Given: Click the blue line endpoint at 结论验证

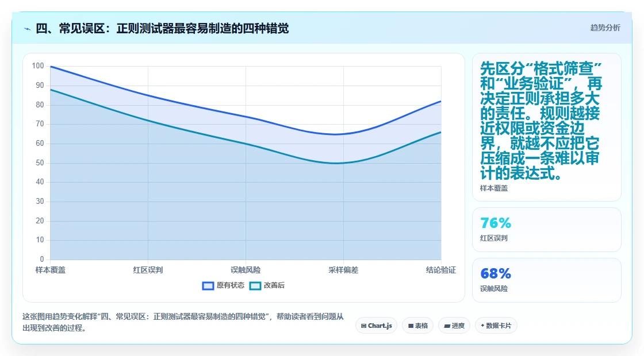Looking at the screenshot, I should (440, 101).
